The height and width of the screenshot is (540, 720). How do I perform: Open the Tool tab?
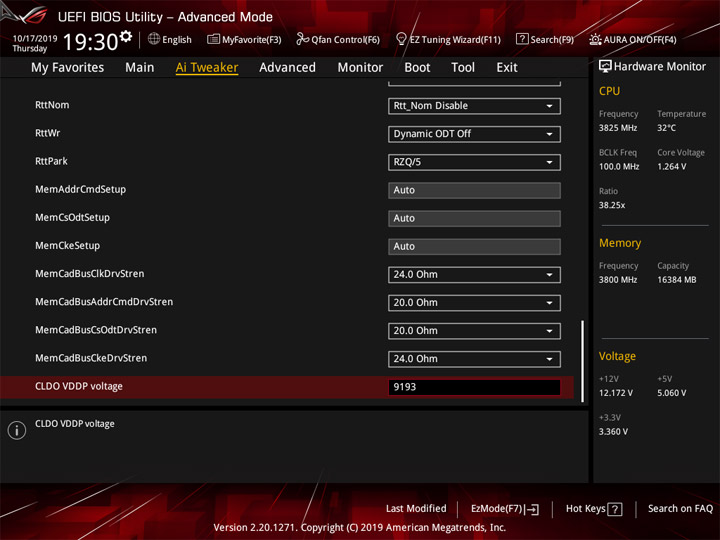pyautogui.click(x=463, y=68)
